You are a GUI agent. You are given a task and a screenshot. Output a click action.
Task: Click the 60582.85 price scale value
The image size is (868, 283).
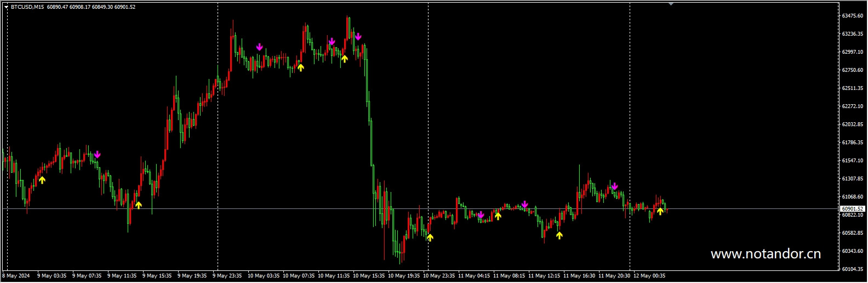[x=853, y=233]
